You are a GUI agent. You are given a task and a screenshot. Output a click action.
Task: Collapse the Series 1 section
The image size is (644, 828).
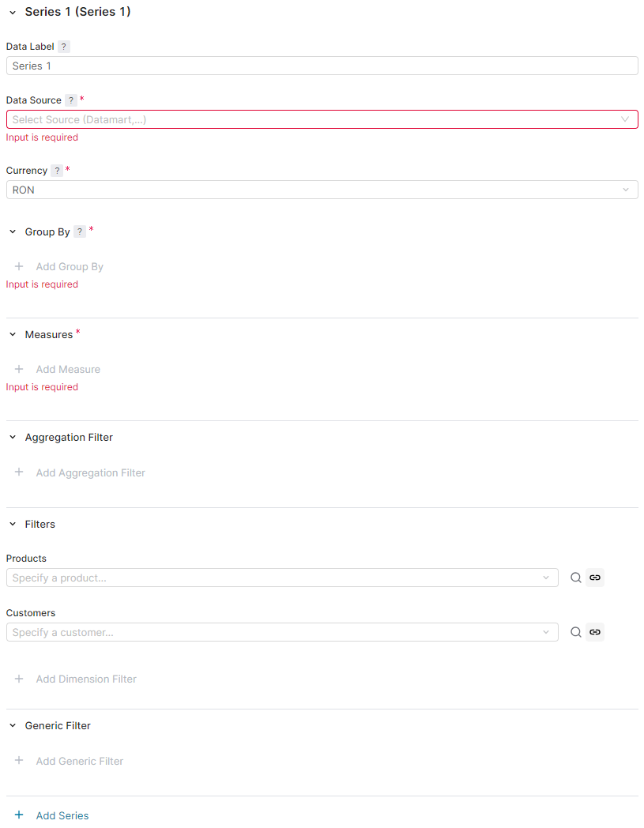pyautogui.click(x=13, y=13)
